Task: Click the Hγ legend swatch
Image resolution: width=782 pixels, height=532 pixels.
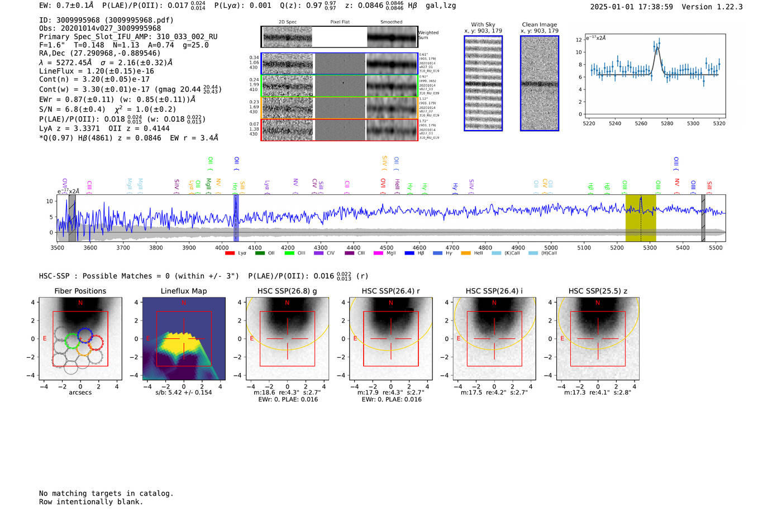Action: pos(437,253)
